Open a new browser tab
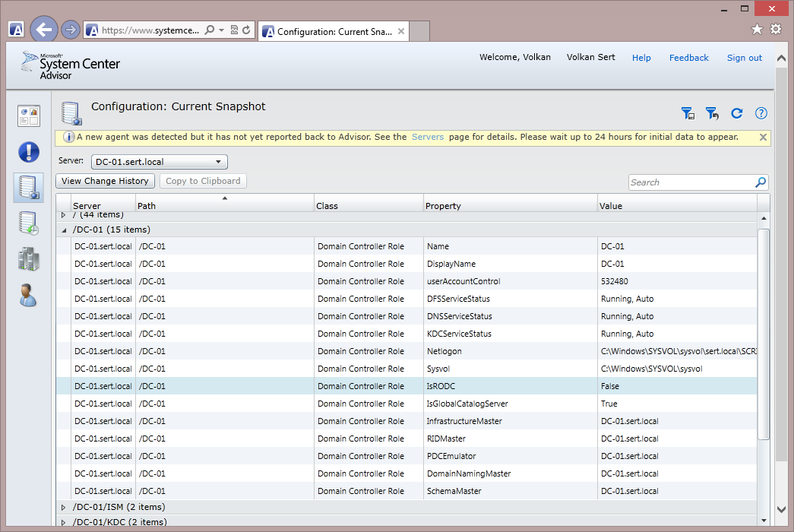Image resolution: width=794 pixels, height=532 pixels. click(419, 31)
